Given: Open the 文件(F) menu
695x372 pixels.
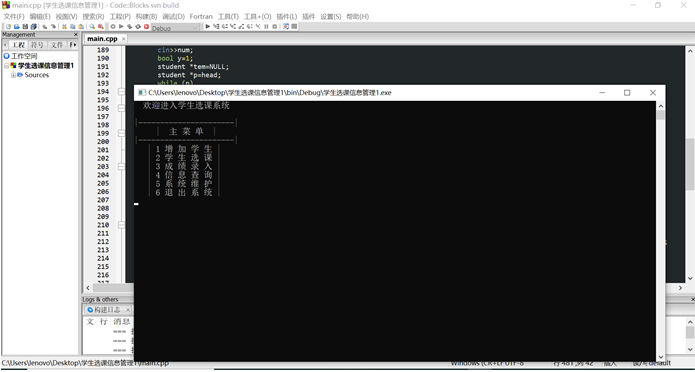Looking at the screenshot, I should coord(14,16).
